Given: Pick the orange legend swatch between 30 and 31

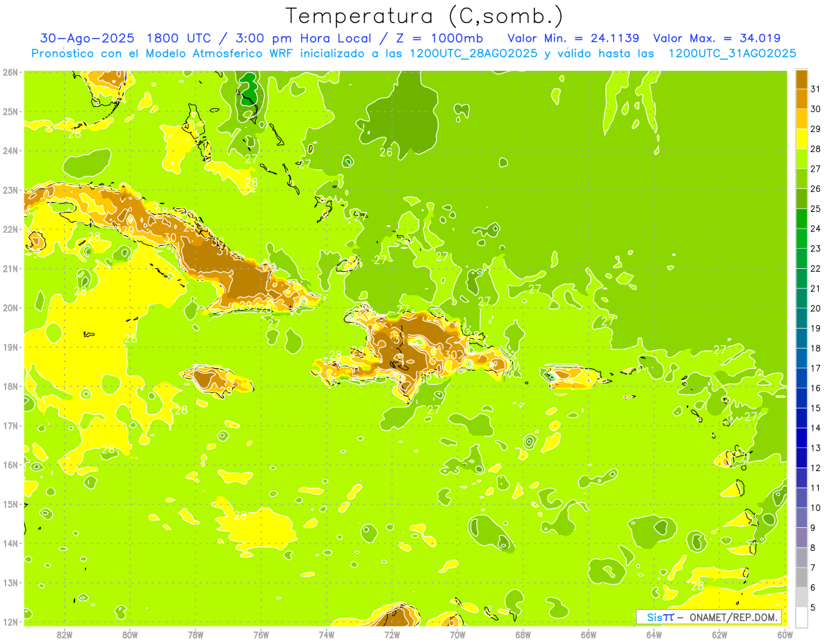Looking at the screenshot, I should coord(801,99).
